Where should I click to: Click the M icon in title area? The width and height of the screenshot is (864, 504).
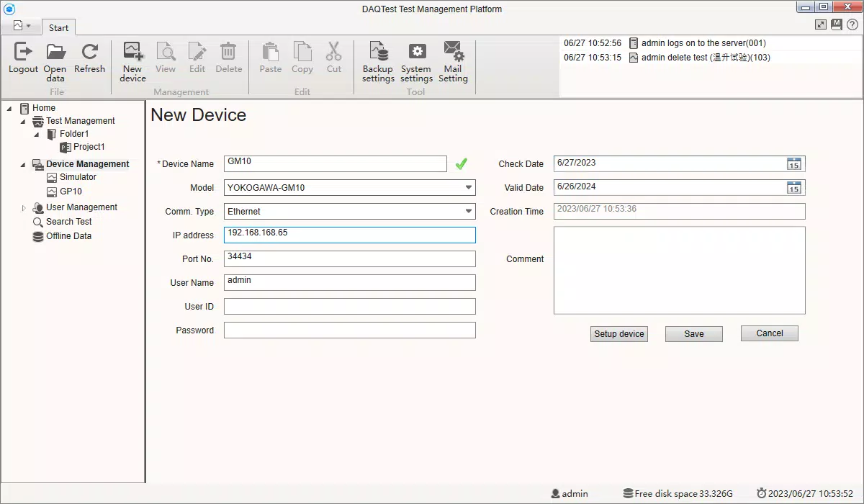[836, 24]
